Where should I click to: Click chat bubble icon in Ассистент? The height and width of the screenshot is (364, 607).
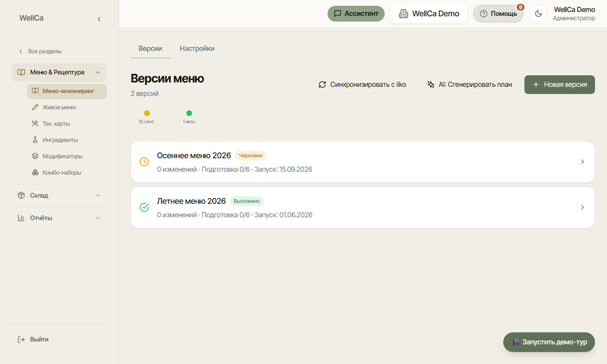pos(338,13)
